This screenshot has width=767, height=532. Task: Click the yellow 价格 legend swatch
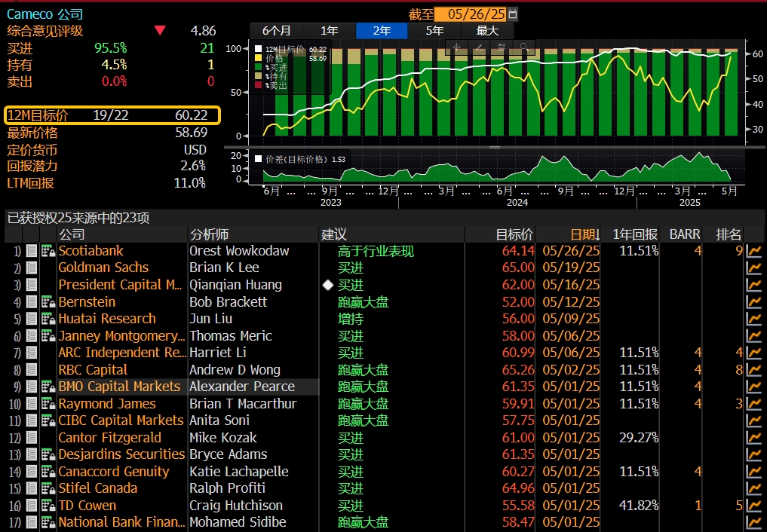[x=258, y=58]
